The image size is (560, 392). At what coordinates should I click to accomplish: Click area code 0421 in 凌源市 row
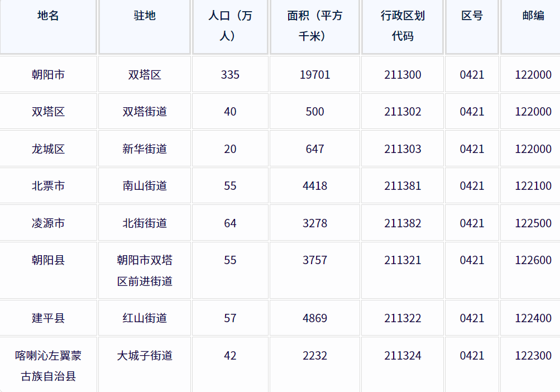click(x=472, y=223)
